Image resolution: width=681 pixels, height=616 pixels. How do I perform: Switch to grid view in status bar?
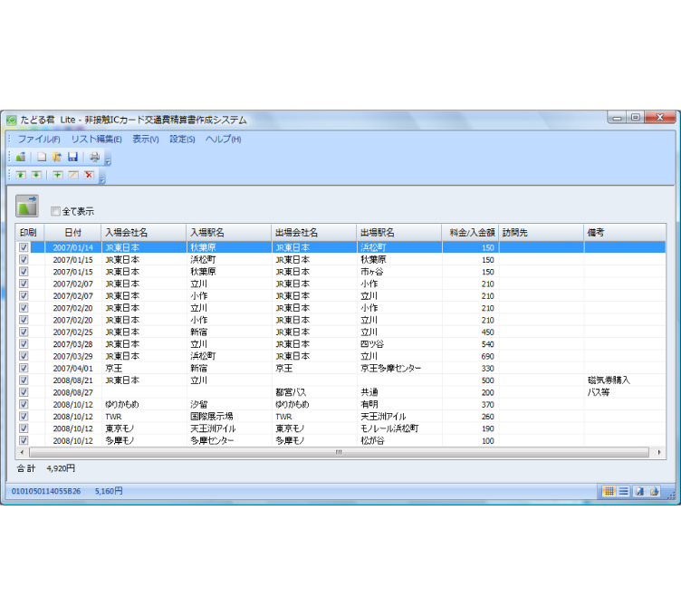click(x=609, y=491)
